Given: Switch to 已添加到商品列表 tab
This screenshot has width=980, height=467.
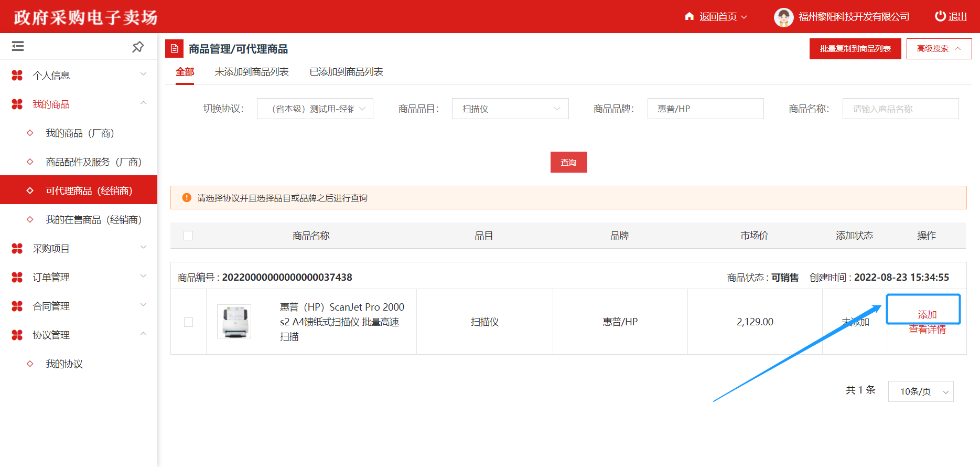Looking at the screenshot, I should 346,72.
